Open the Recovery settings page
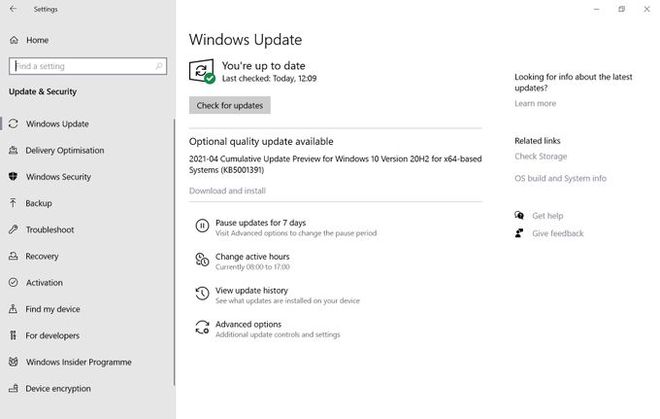The height and width of the screenshot is (419, 660). 42,256
